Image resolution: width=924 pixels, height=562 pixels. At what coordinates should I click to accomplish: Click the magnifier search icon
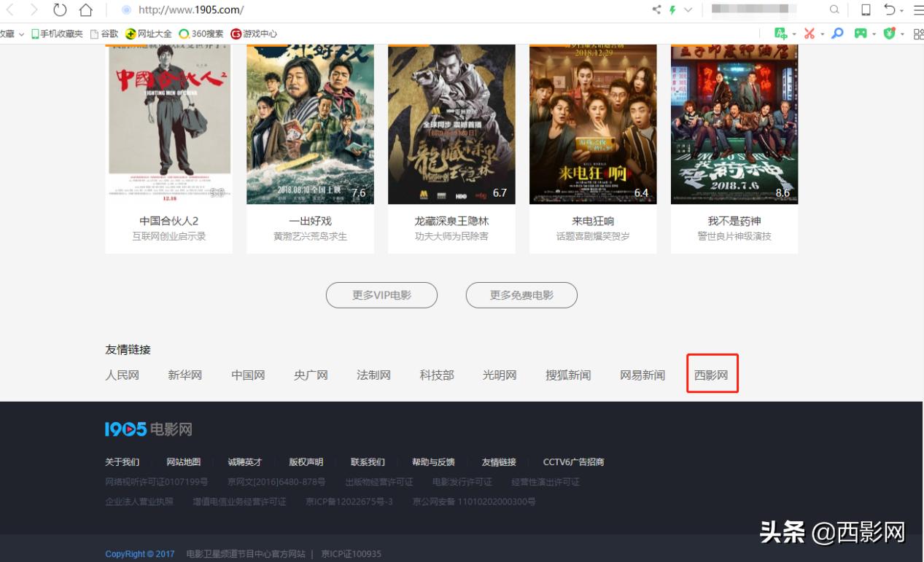point(834,9)
